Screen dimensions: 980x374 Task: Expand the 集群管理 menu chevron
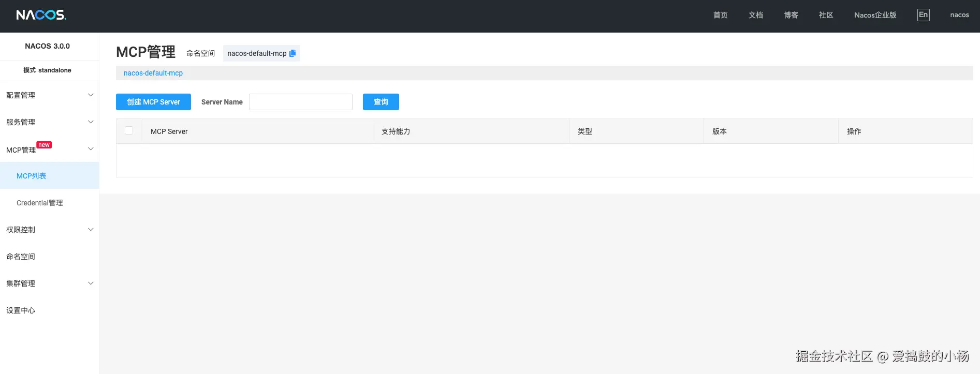click(91, 283)
